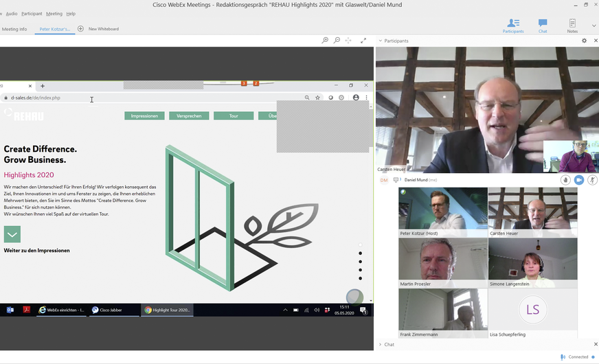Click the self-view video thumbnail overlay
Viewport: 599px width, 364px height.
point(571,156)
